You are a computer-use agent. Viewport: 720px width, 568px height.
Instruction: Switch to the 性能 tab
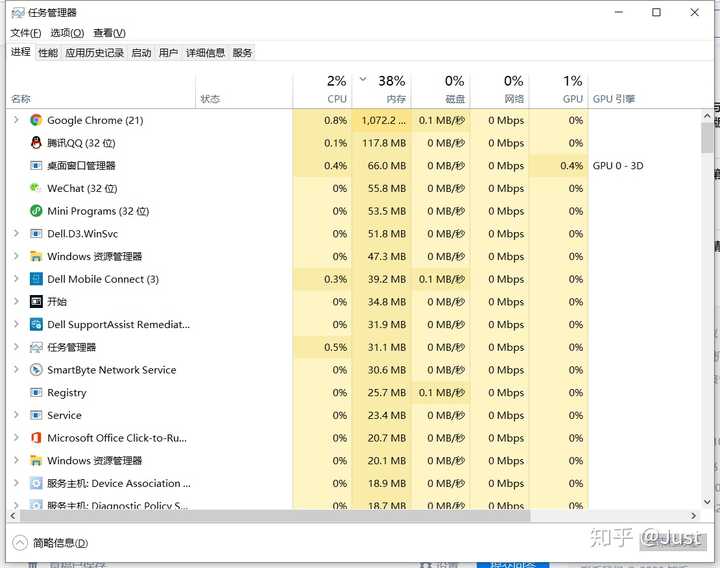pyautogui.click(x=48, y=53)
